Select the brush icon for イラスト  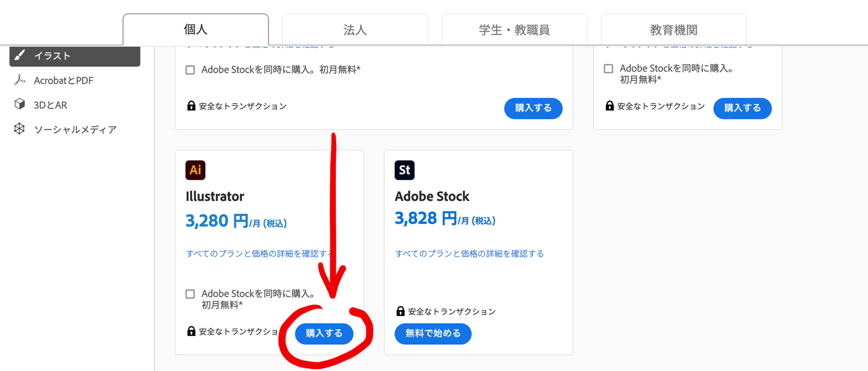click(20, 55)
